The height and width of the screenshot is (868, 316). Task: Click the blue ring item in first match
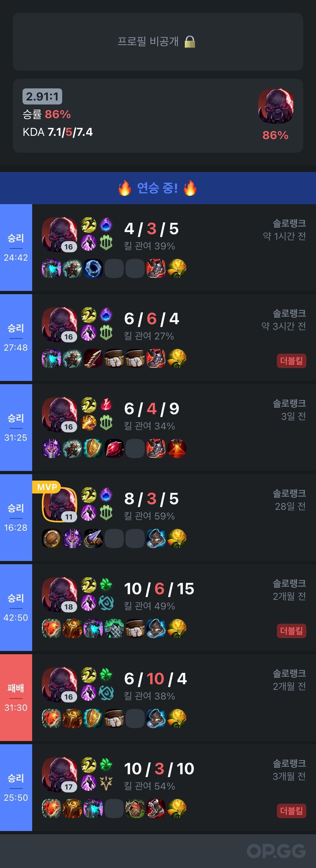coord(93,268)
